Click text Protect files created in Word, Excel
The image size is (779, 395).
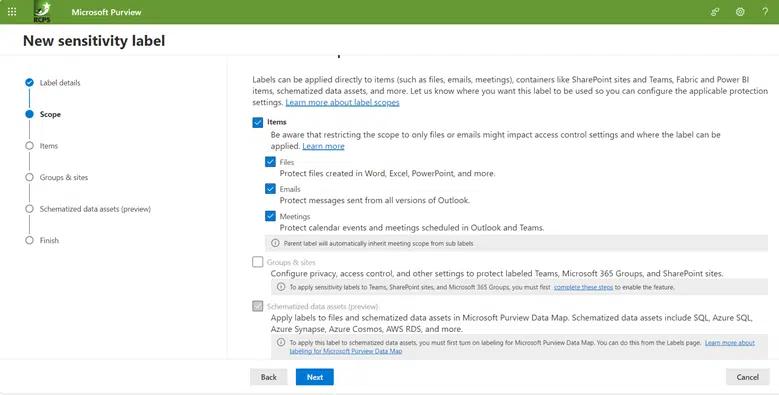tap(387, 173)
